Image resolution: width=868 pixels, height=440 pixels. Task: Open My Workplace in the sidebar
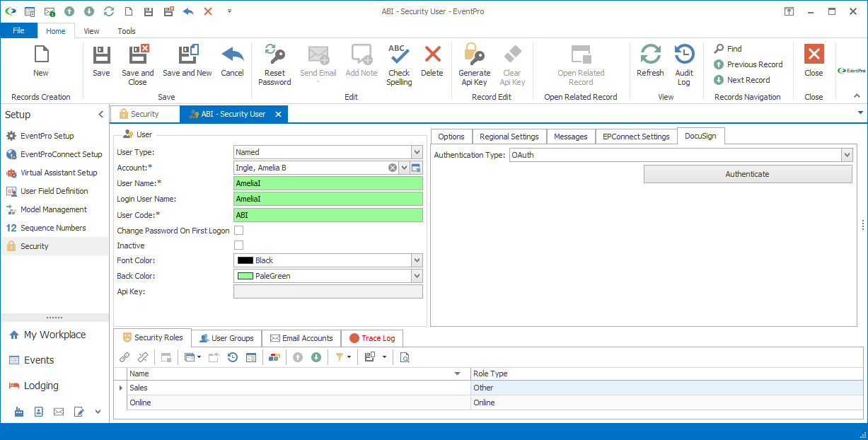pos(55,335)
